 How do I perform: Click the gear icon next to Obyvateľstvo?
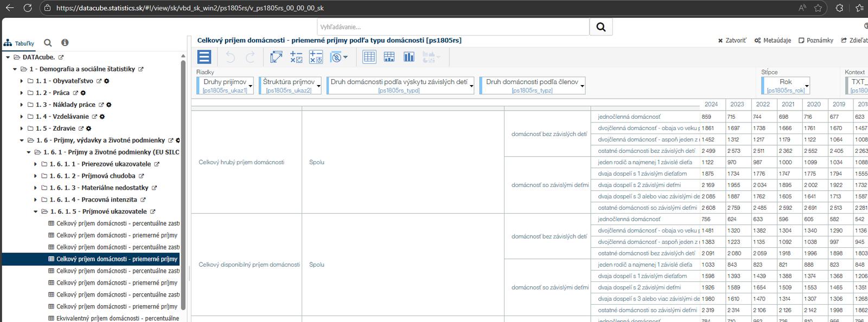[x=107, y=81]
